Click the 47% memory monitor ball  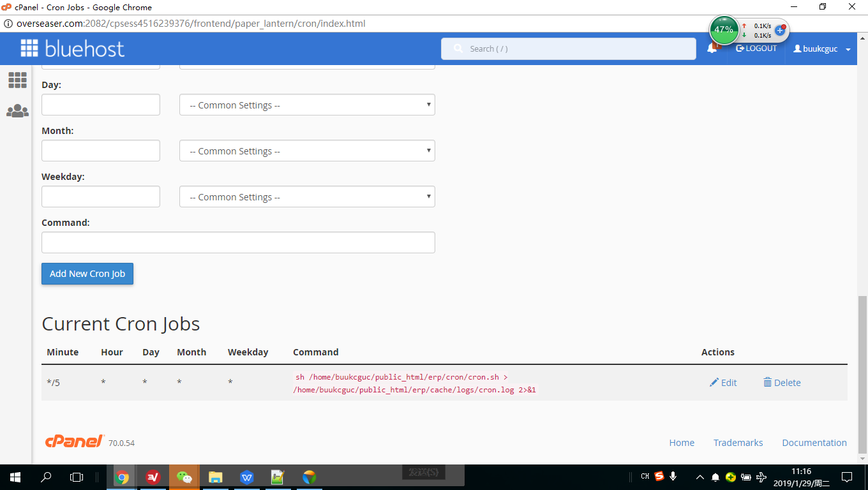pyautogui.click(x=724, y=30)
